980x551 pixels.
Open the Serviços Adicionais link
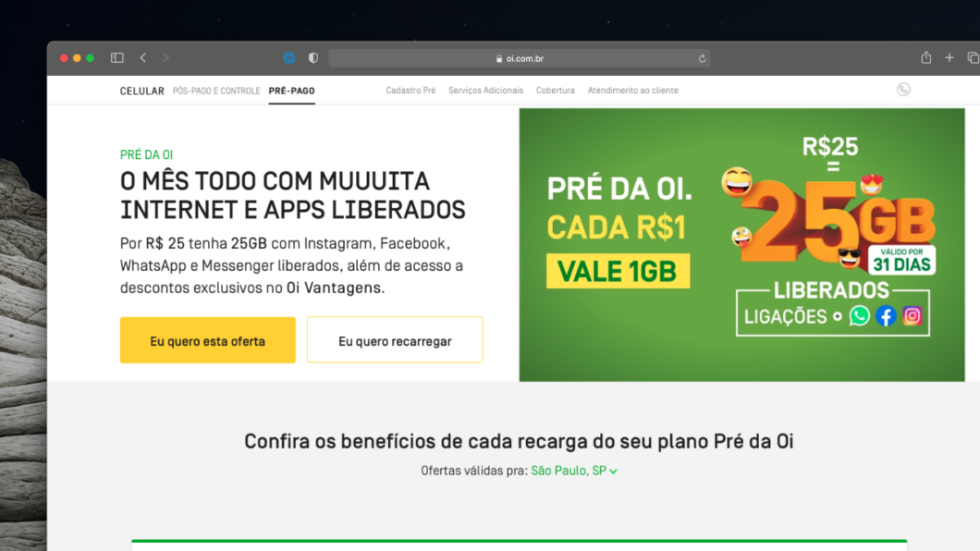pyautogui.click(x=485, y=91)
